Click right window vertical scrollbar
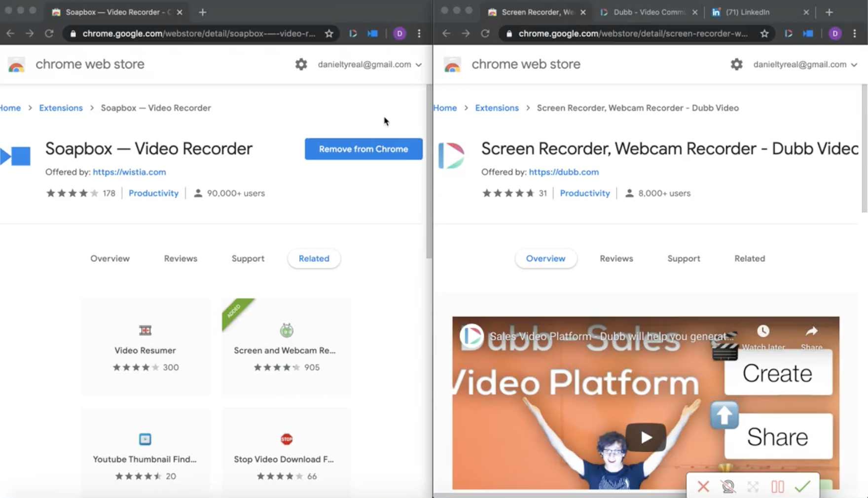 (865, 148)
